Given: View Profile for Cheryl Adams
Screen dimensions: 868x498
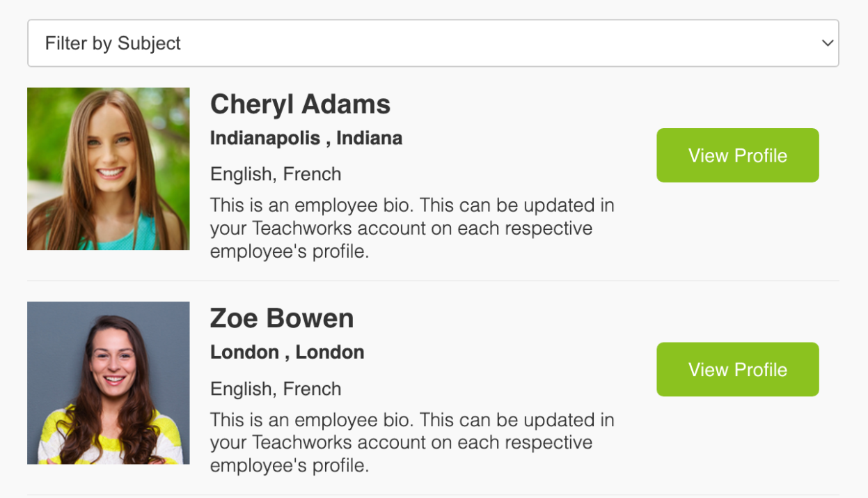Looking at the screenshot, I should click(737, 155).
